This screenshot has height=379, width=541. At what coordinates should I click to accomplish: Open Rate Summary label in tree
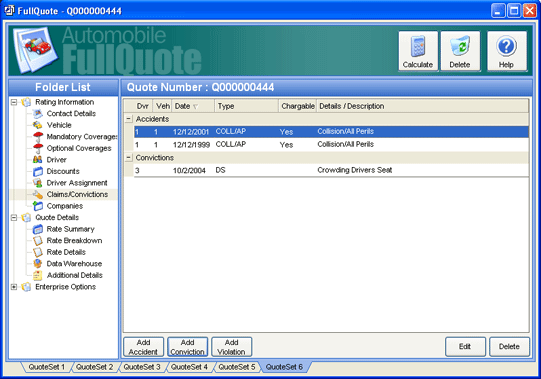coord(70,229)
